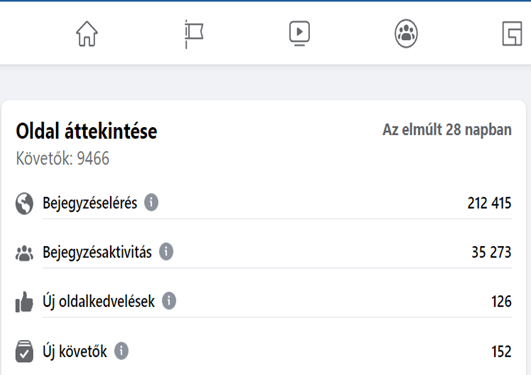Select the Új oldalkedvelések label
The image size is (531, 375).
[99, 301]
